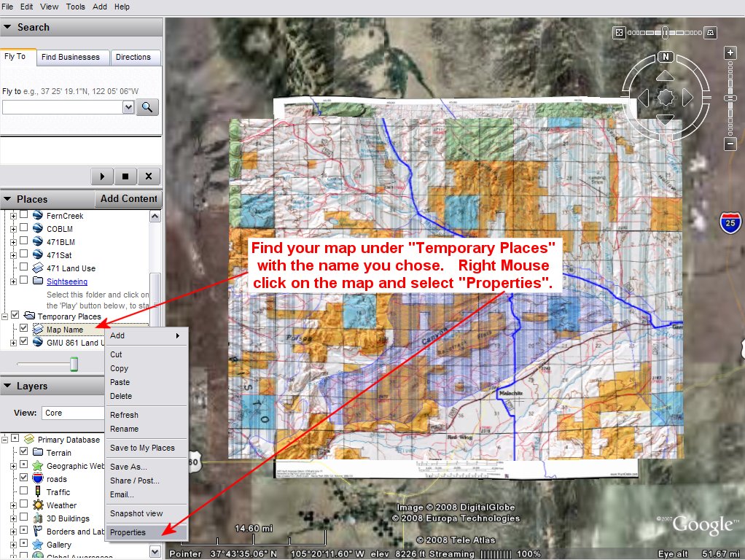Click the 471Sat globe icon
745x560 pixels.
[x=38, y=254]
